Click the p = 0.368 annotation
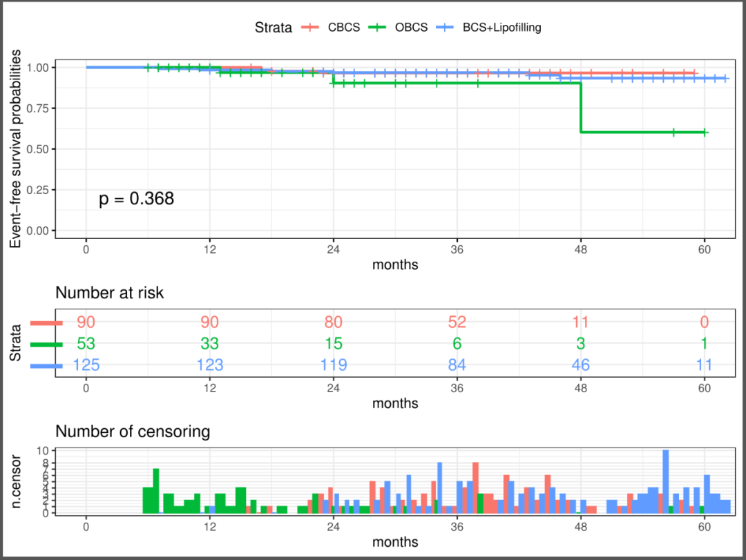Image resolution: width=746 pixels, height=560 pixels. pyautogui.click(x=137, y=199)
